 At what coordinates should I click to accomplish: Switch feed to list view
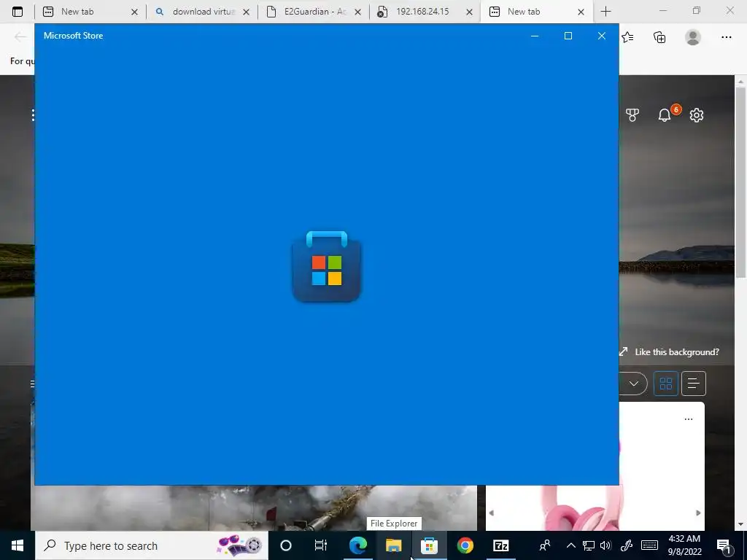click(x=694, y=384)
